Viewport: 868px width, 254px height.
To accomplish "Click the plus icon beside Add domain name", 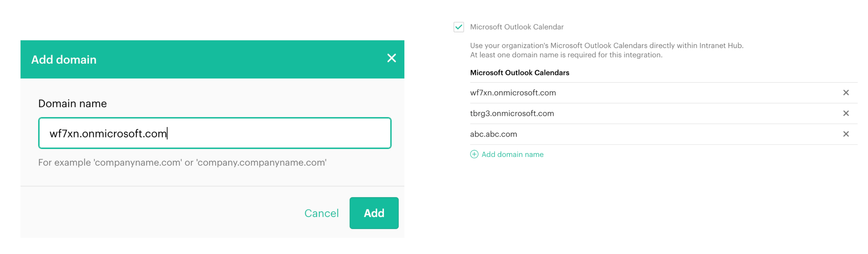I will 474,154.
